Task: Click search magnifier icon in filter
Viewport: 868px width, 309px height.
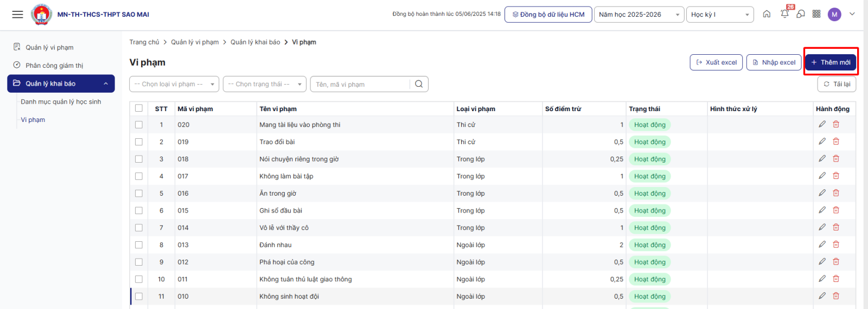Action: [419, 84]
